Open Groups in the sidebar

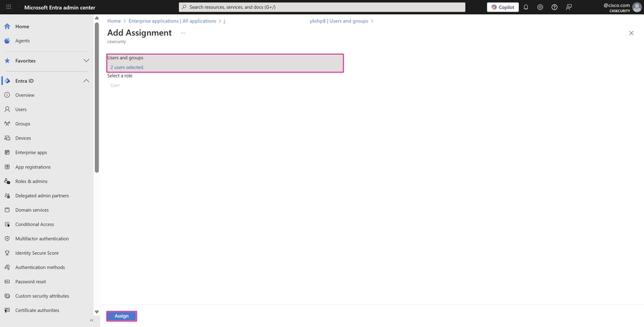(23, 124)
